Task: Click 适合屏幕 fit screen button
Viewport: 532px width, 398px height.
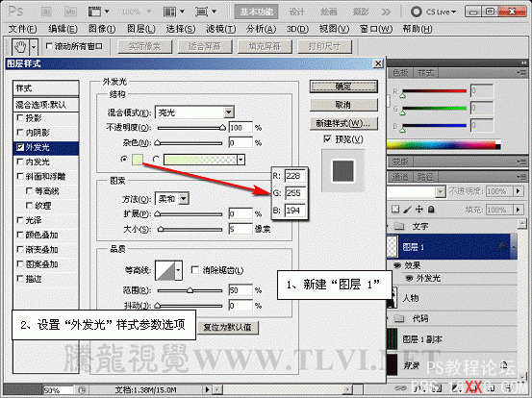Action: point(205,46)
